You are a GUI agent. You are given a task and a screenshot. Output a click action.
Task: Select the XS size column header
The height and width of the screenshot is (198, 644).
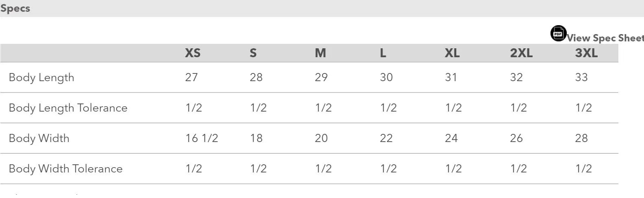(x=193, y=53)
